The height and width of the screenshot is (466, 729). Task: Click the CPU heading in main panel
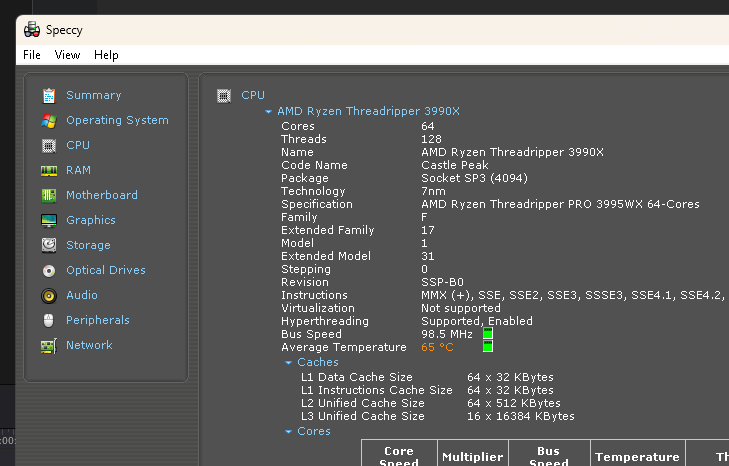point(253,95)
